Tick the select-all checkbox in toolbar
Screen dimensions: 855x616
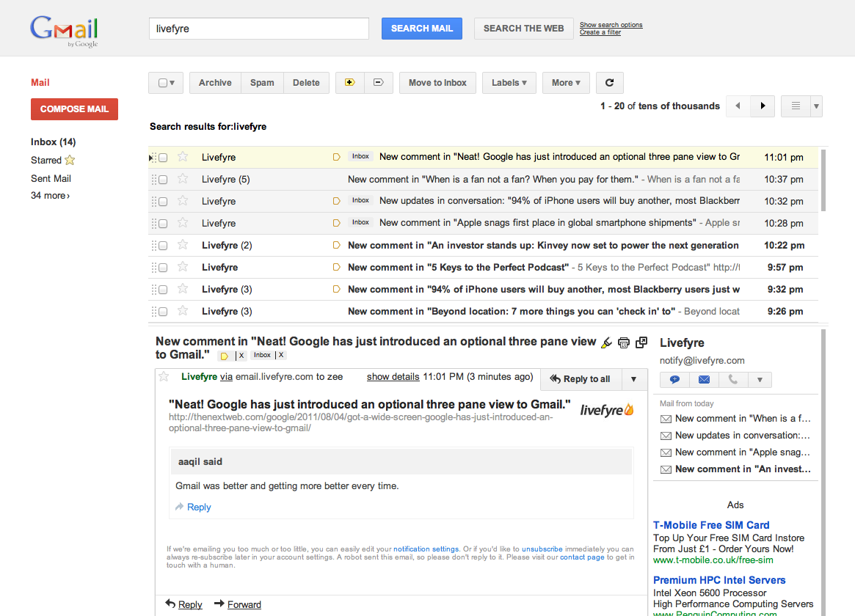(x=162, y=83)
